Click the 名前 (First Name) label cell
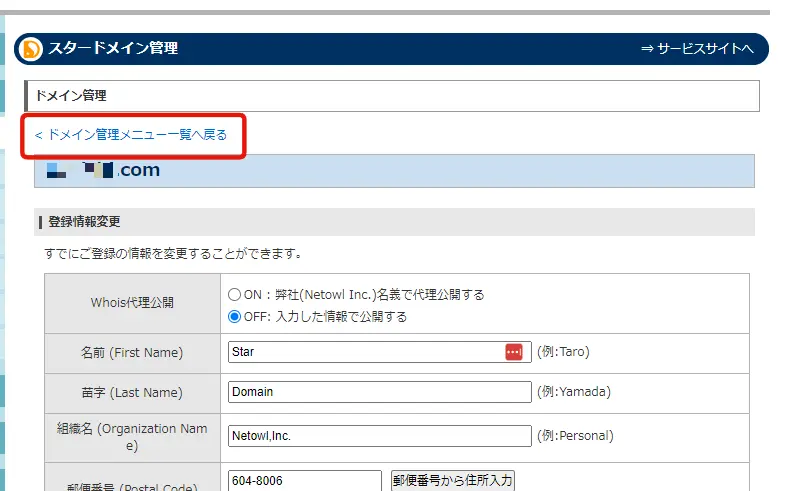798x491 pixels. [x=132, y=353]
